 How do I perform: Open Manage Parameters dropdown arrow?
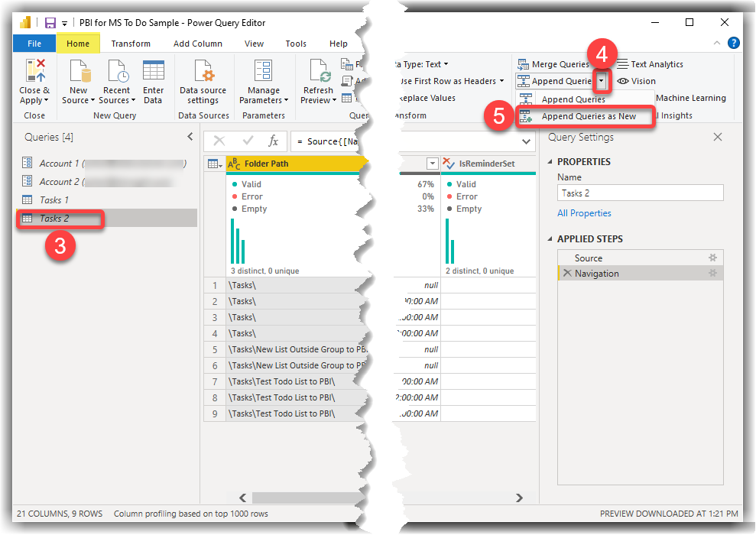[287, 100]
